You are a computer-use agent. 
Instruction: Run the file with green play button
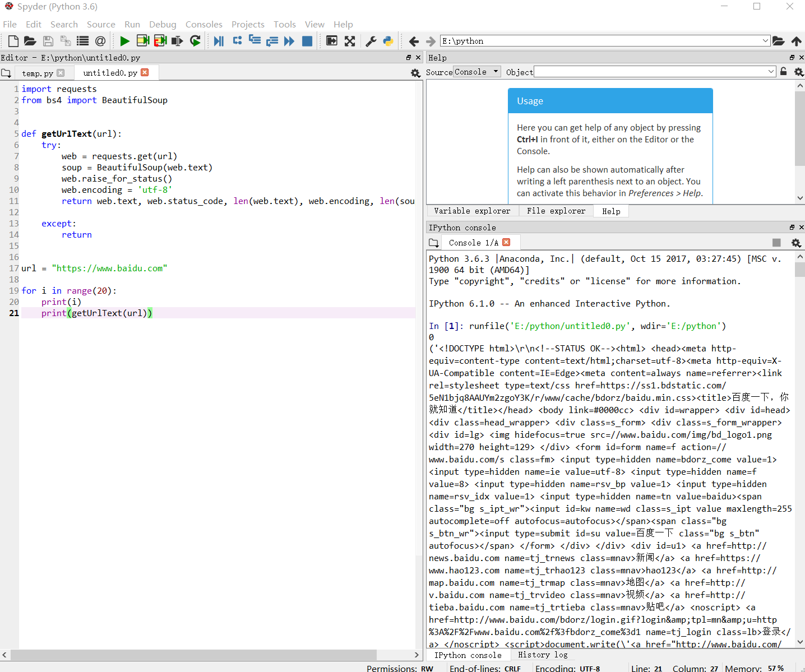[x=124, y=41]
